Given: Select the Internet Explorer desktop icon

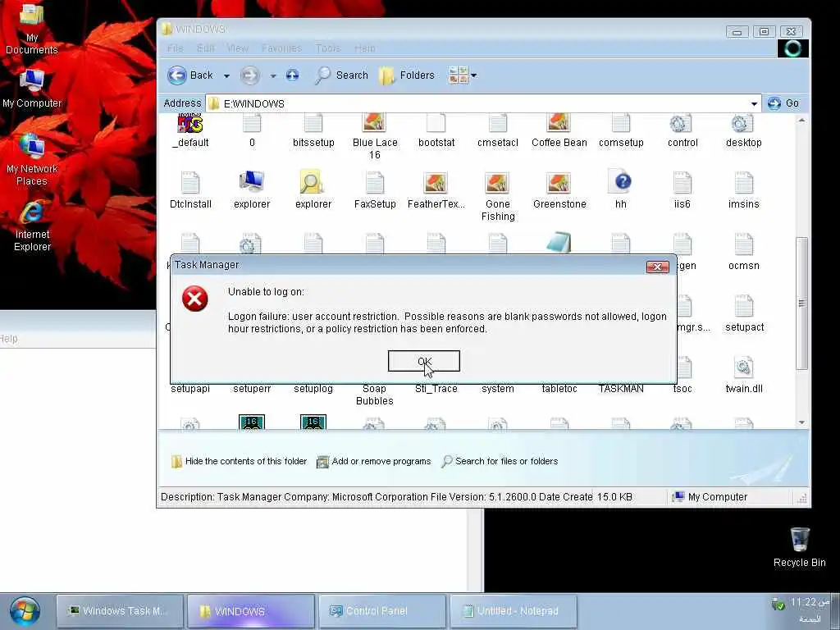Looking at the screenshot, I should (32, 226).
